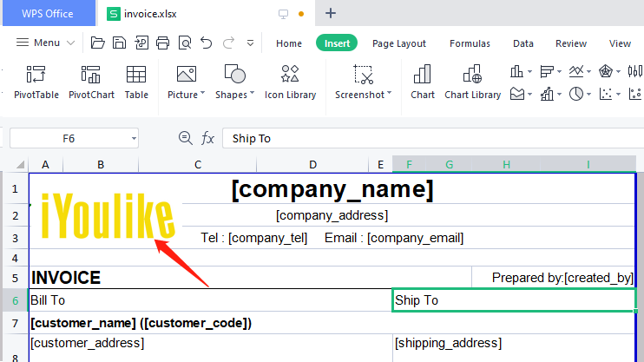The width and height of the screenshot is (644, 362).
Task: Click the Save icon in quick toolbar
Action: click(x=119, y=43)
